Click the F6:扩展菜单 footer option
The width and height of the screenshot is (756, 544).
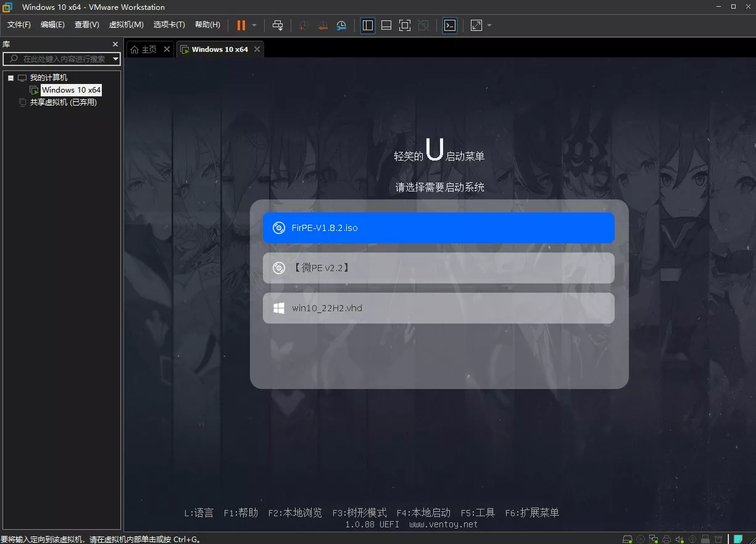[532, 513]
